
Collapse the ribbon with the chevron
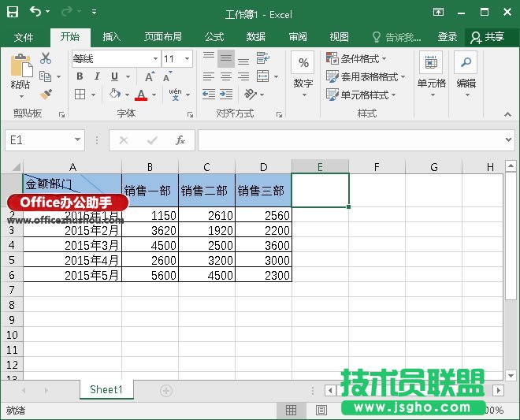pos(507,114)
